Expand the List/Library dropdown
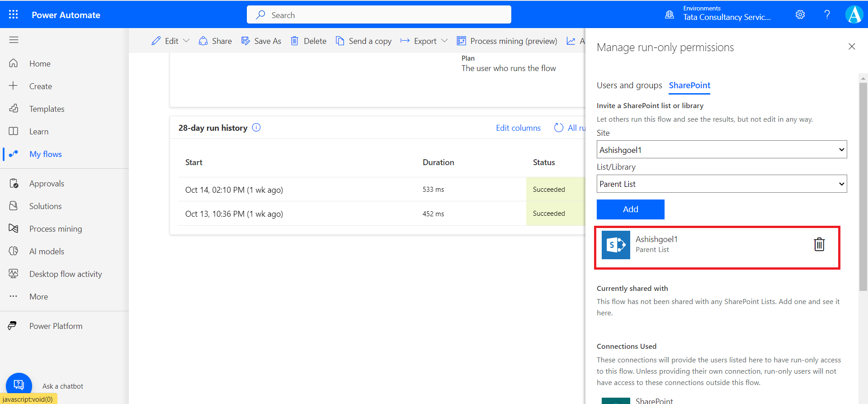 [x=722, y=184]
